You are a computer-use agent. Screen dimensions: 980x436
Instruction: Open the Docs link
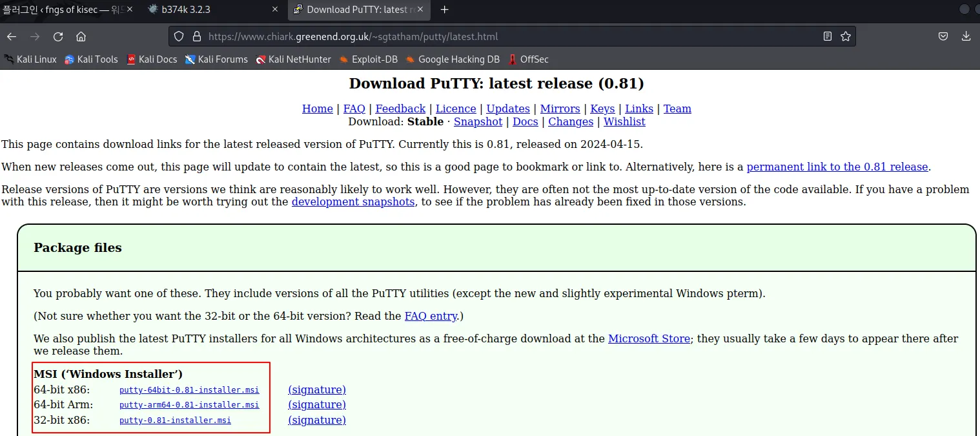pyautogui.click(x=526, y=121)
